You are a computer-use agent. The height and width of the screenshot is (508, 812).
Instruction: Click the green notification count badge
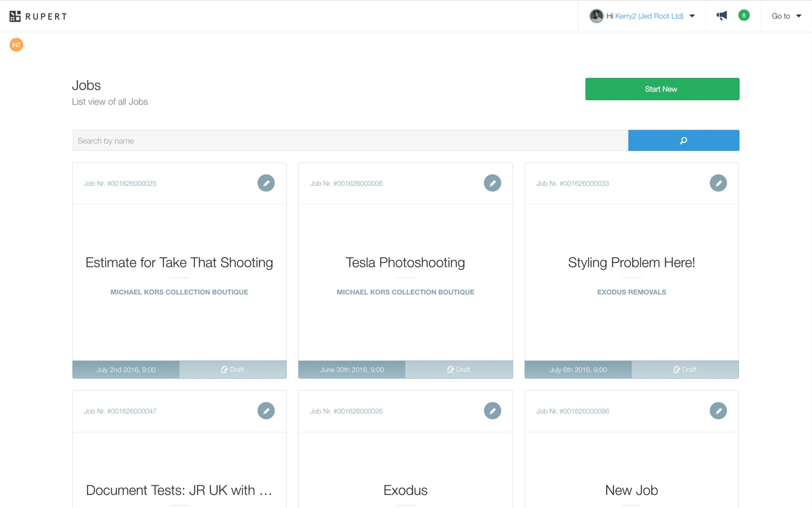(x=744, y=15)
